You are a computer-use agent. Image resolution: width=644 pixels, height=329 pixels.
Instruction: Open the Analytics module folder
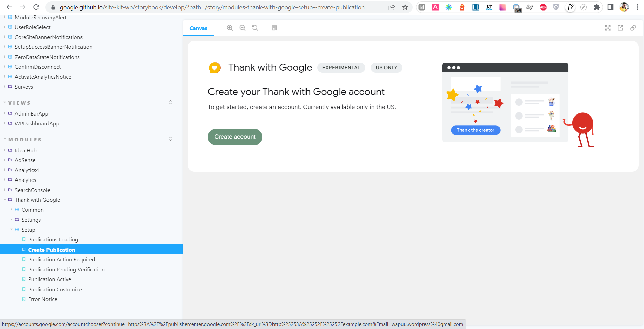click(25, 180)
